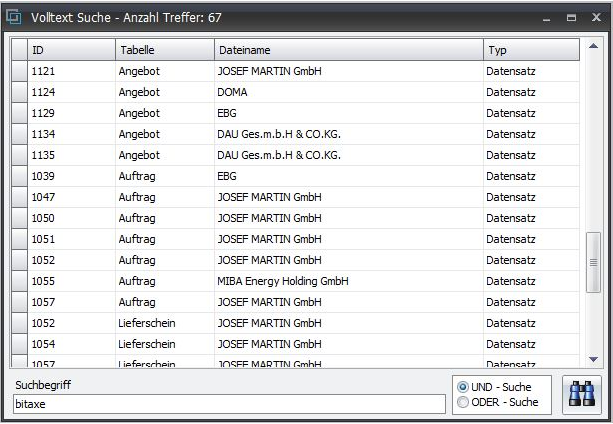
Task: Click the Dateiname column header
Action: [x=347, y=50]
